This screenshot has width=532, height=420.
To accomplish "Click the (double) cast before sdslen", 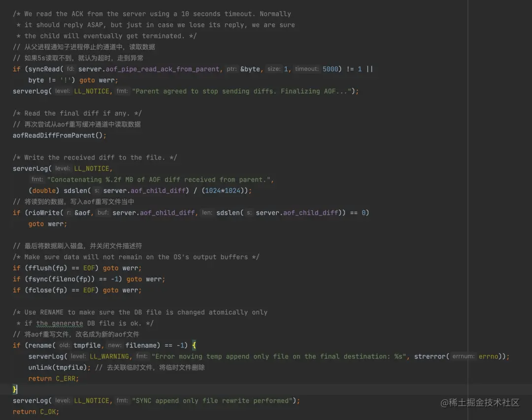I will tap(44, 191).
